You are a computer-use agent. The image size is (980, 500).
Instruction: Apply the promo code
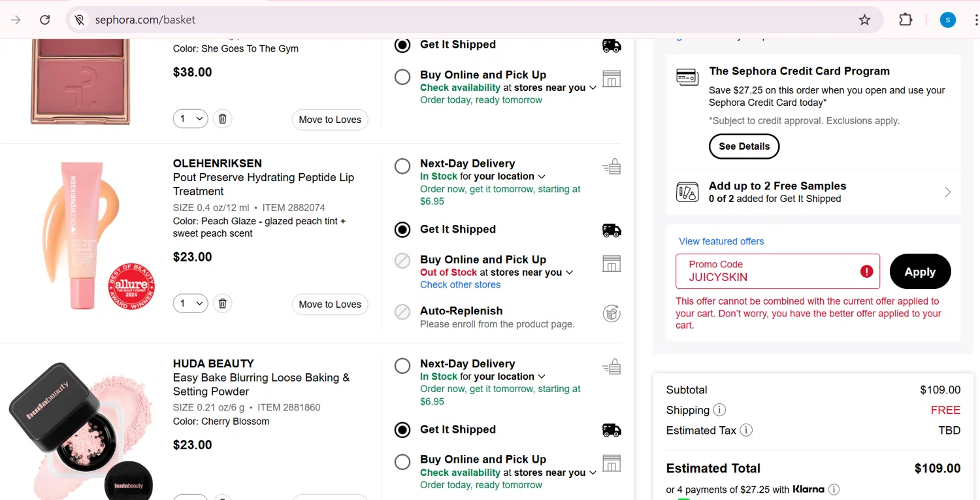point(920,271)
